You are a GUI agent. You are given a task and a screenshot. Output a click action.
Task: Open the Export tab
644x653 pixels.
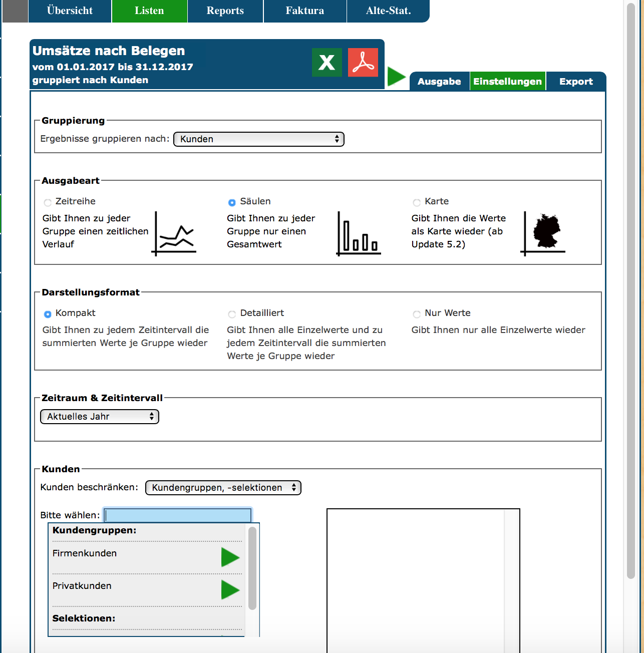coord(576,82)
